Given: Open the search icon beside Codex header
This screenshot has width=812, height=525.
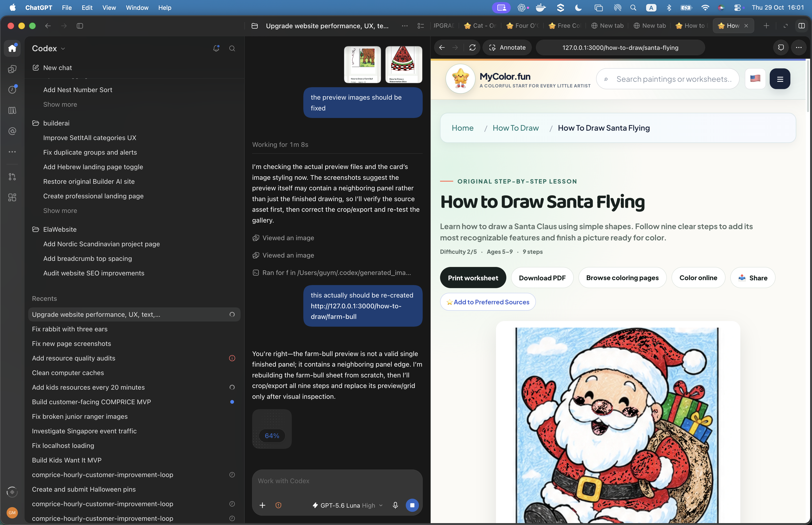Looking at the screenshot, I should 232,48.
